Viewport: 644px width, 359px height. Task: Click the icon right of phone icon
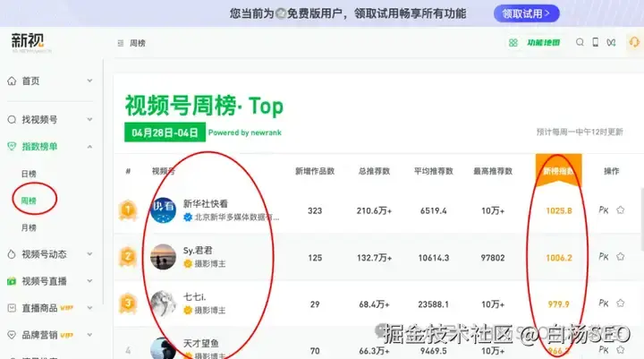(x=611, y=42)
